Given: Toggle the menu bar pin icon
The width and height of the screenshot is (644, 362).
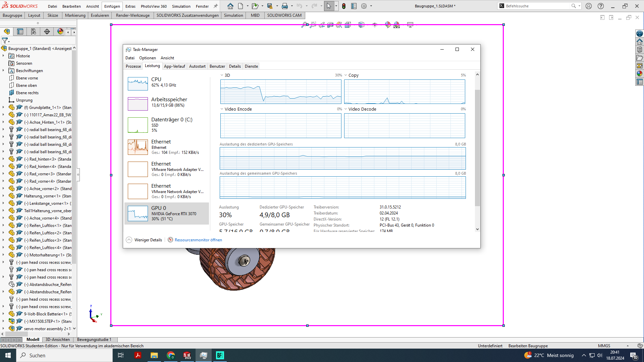Looking at the screenshot, I should click(216, 6).
